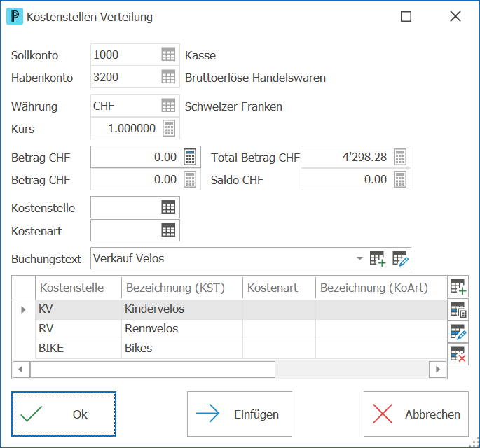This screenshot has width=480, height=448.
Task: Cancel with the Abbrechen button
Action: 416,414
